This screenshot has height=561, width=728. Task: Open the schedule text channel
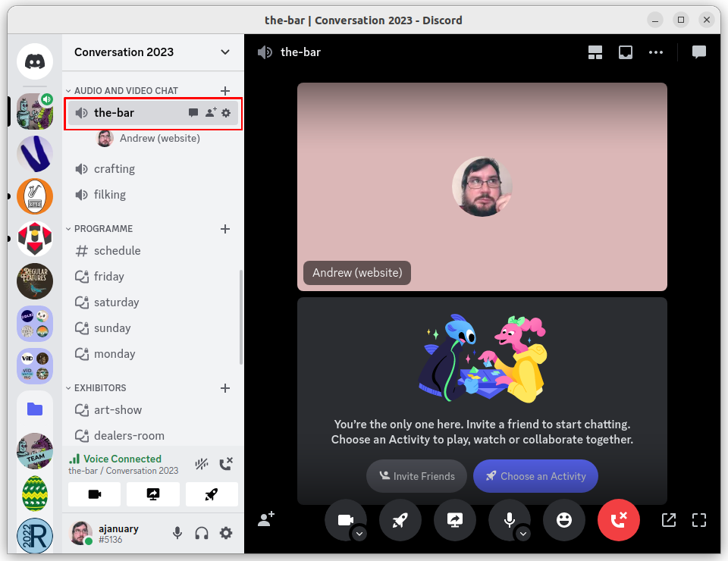click(153, 251)
